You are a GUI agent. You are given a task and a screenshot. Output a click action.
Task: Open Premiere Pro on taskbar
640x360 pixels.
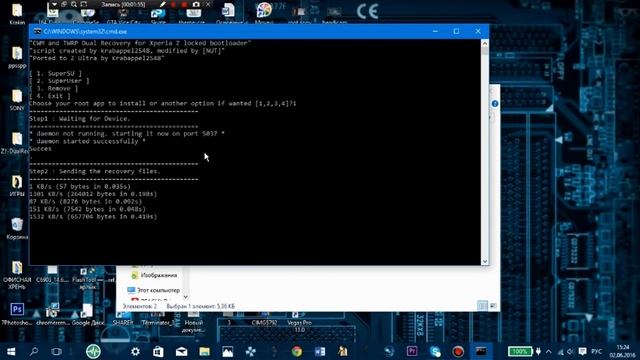click(412, 351)
